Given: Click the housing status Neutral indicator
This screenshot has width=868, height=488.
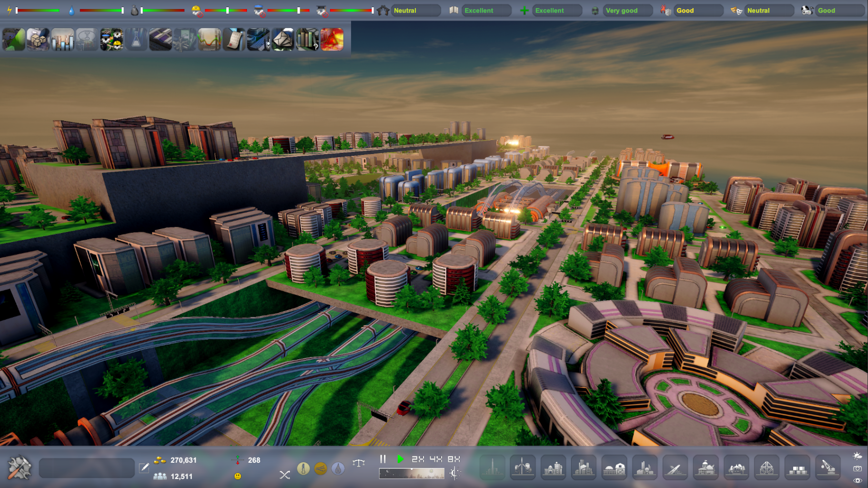Looking at the screenshot, I should [x=416, y=10].
